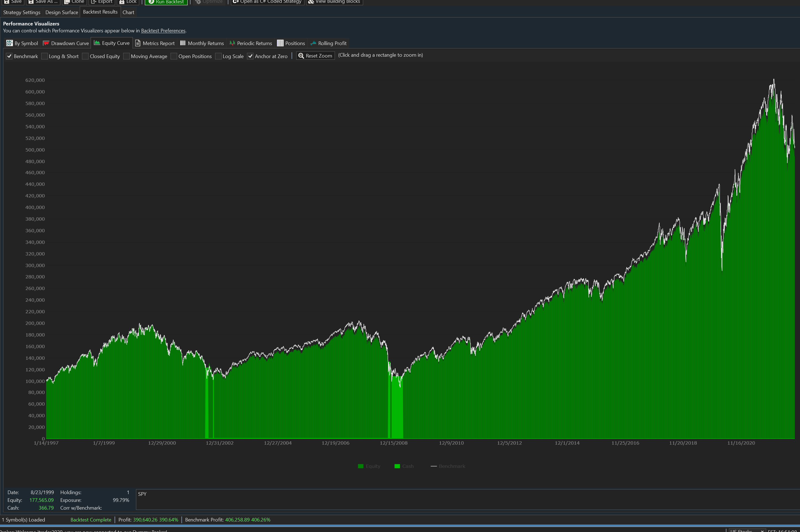Viewport: 800px width, 532px height.
Task: Open the By Symbol visualizer
Action: click(x=22, y=43)
